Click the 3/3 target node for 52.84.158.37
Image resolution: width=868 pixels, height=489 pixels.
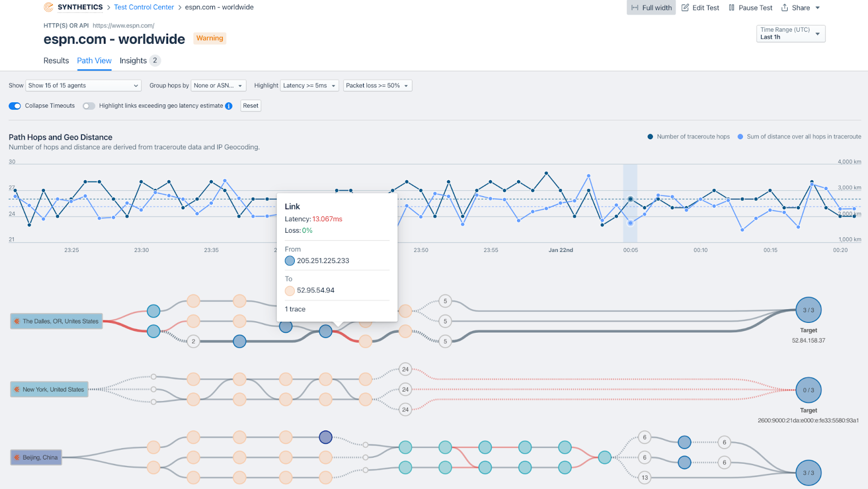click(808, 310)
